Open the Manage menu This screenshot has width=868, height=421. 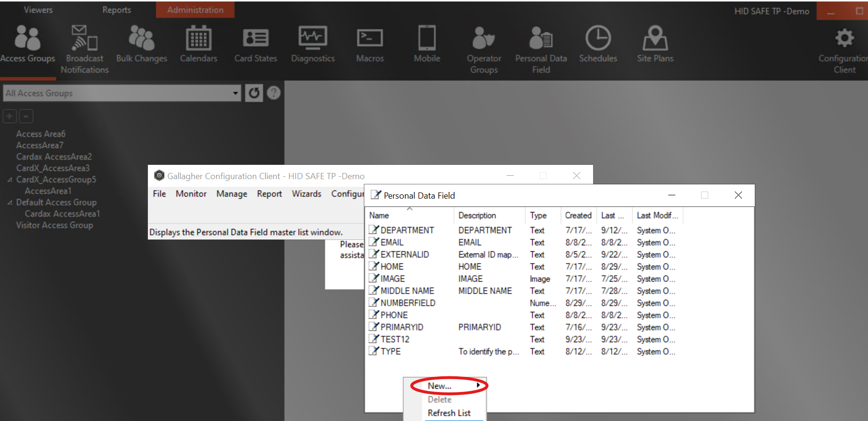pyautogui.click(x=232, y=194)
